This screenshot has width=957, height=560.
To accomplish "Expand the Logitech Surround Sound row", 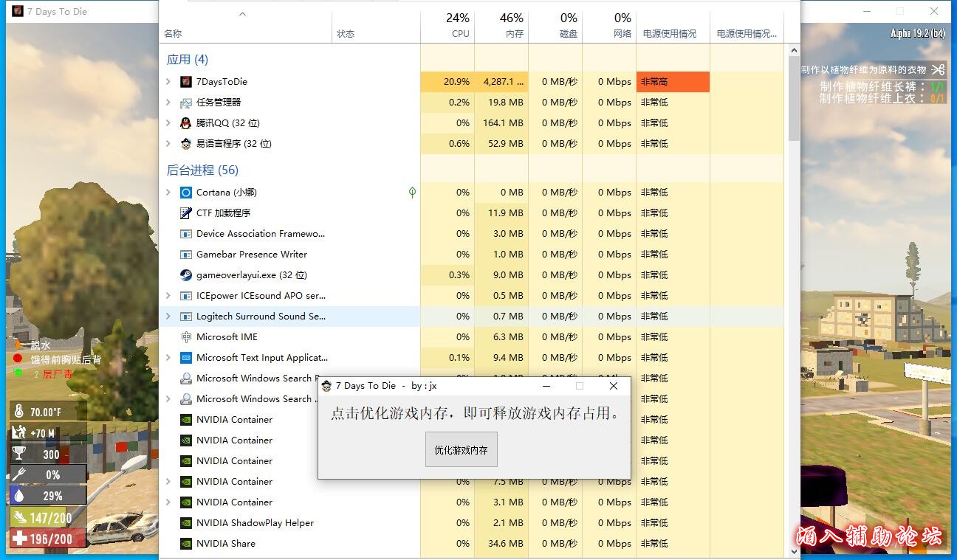I will 168,317.
